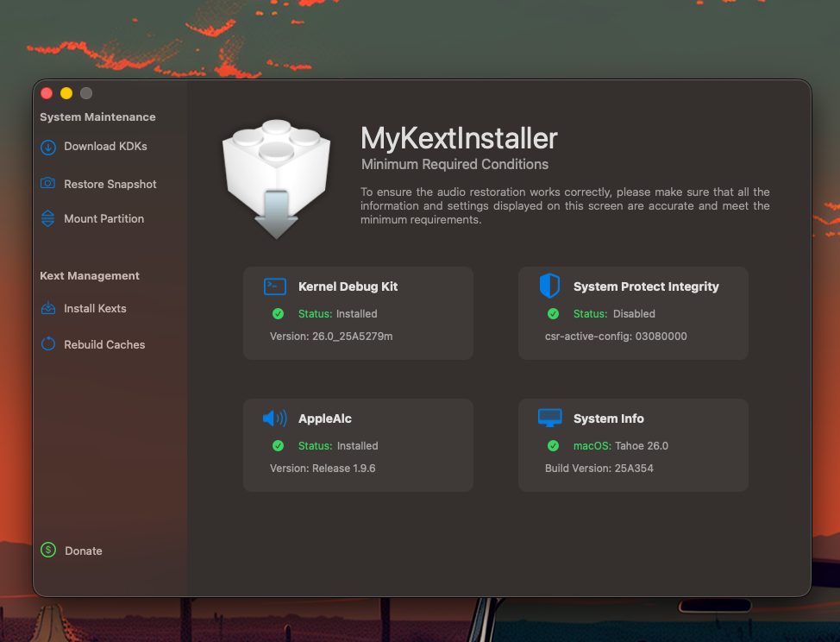This screenshot has width=840, height=642.
Task: Click the MyKextInstaller title text
Action: click(x=459, y=138)
